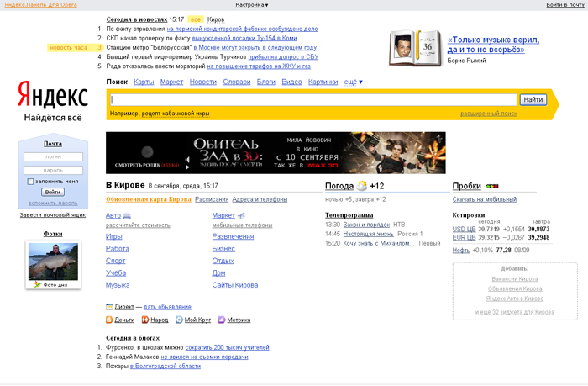Viewport: 588px width, 386px height.
Task: Open the Пробки link
Action: 467,186
